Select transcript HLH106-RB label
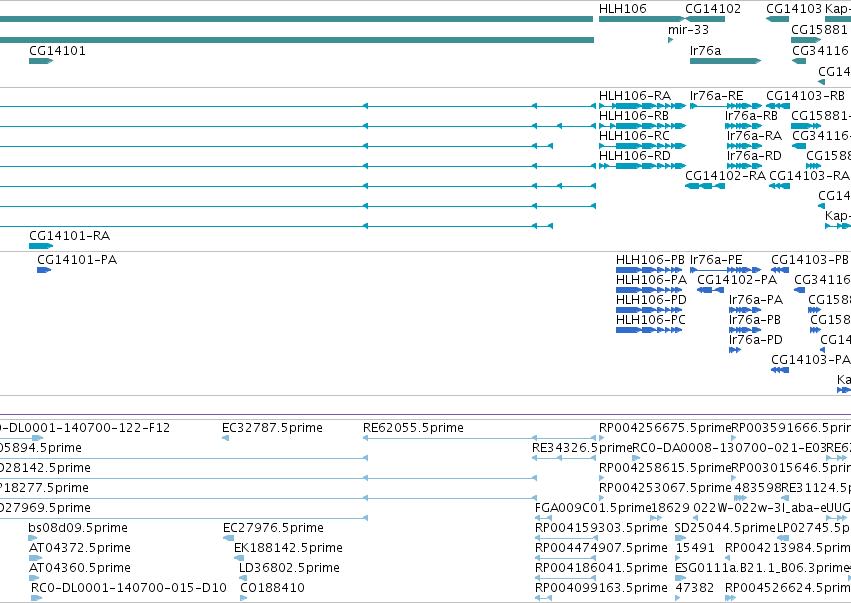851x603 pixels. click(x=633, y=116)
